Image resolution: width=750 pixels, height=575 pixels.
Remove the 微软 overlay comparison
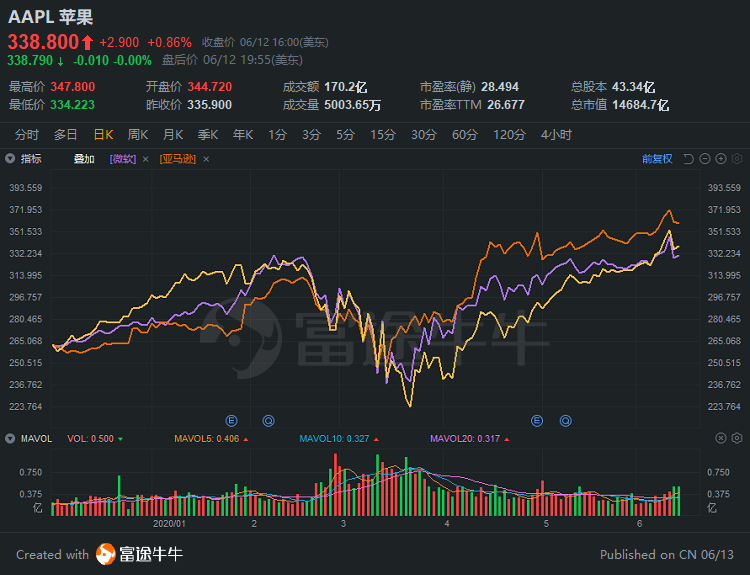pos(146,159)
